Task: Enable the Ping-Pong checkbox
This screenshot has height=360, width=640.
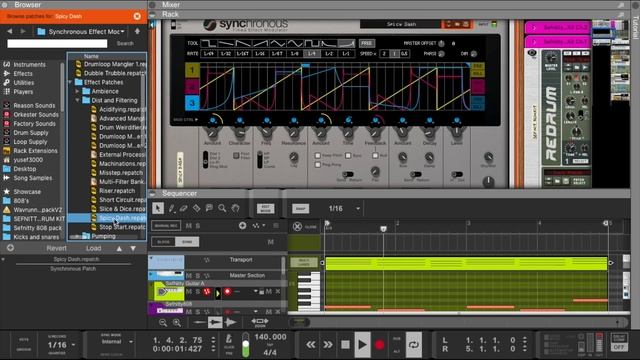Action: [x=318, y=164]
